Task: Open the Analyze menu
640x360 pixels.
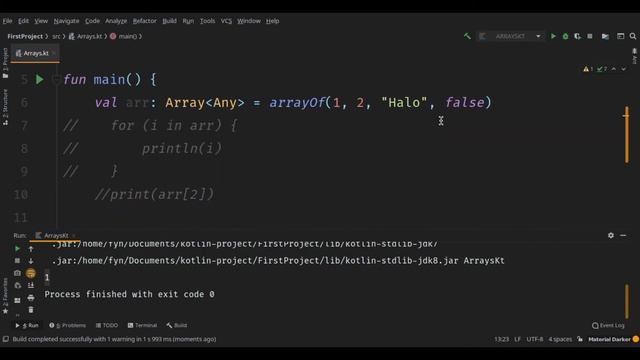Action: (116, 21)
